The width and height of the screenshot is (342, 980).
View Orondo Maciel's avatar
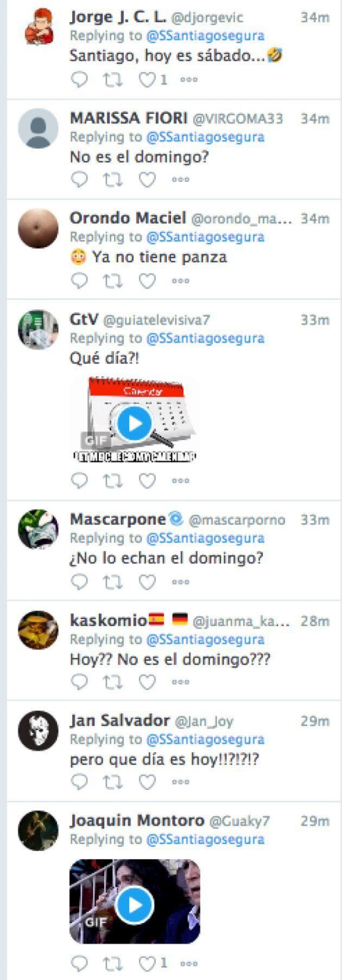(x=38, y=228)
